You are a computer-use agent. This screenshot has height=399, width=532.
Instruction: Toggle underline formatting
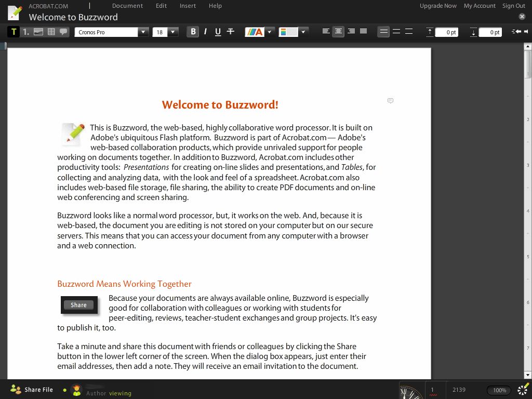217,32
